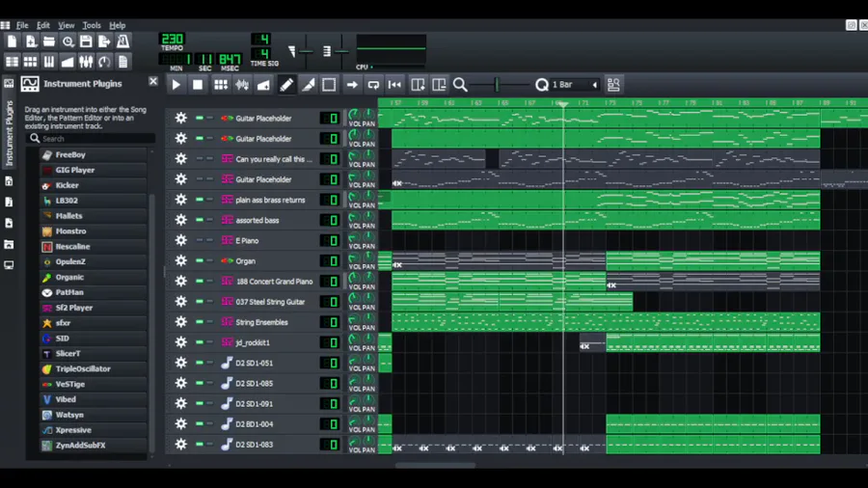Show the Song Editor window icon

pyautogui.click(x=12, y=62)
